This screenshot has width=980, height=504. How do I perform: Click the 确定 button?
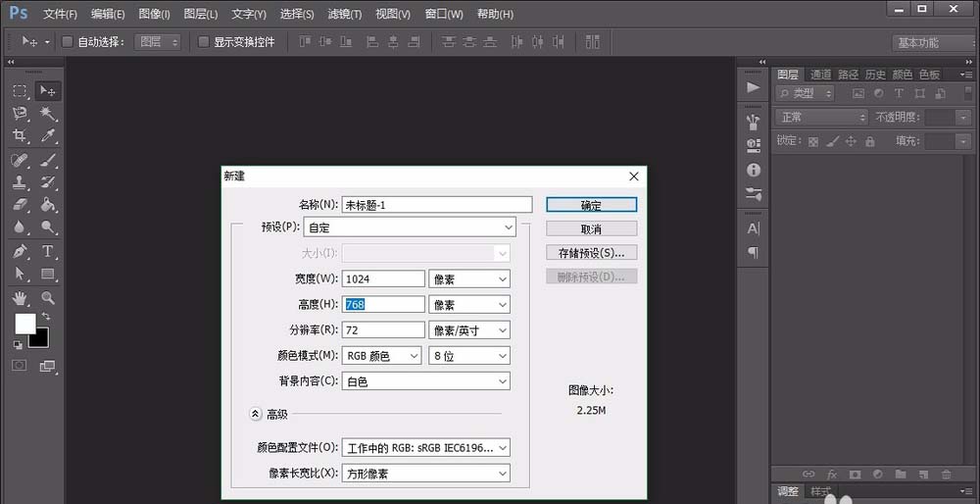click(591, 205)
